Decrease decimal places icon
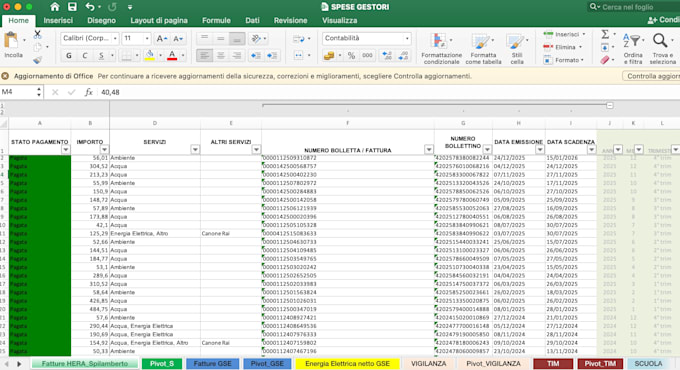Screen dimensions: 680x370 403,56
